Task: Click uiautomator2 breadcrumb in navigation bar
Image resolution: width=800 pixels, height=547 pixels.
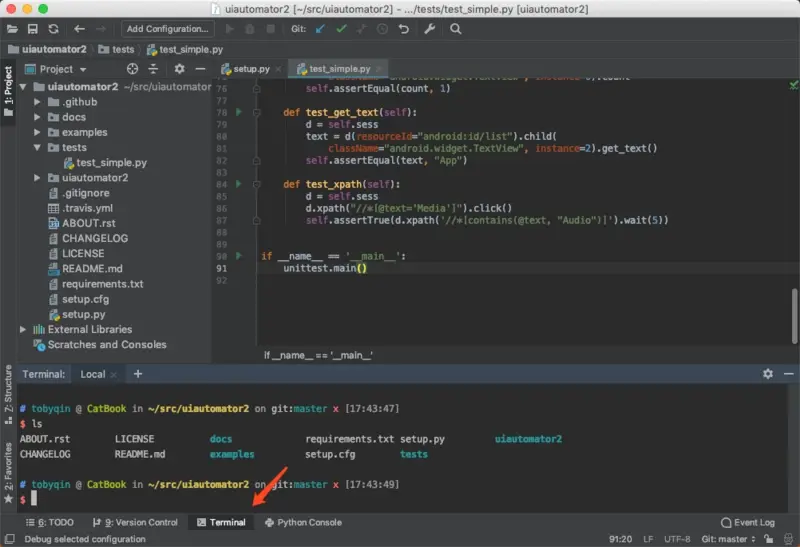Action: [47, 49]
